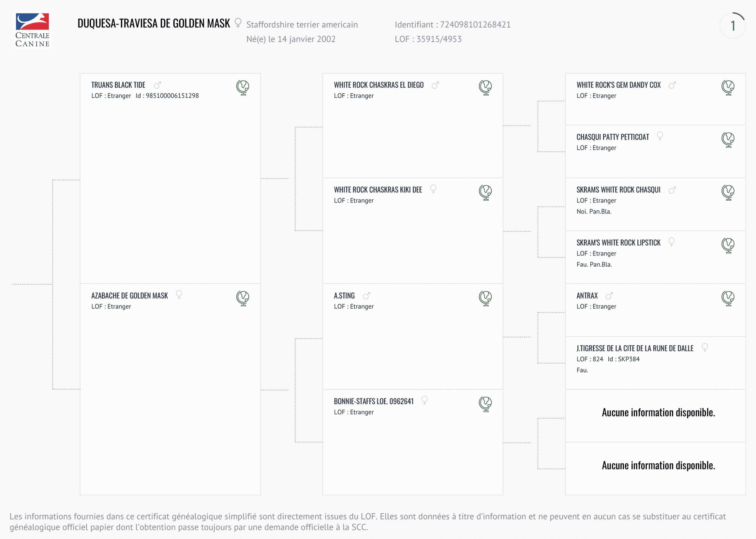Click the DUQUESA-TRAVIESA DE GOLDEN MASK title

154,24
